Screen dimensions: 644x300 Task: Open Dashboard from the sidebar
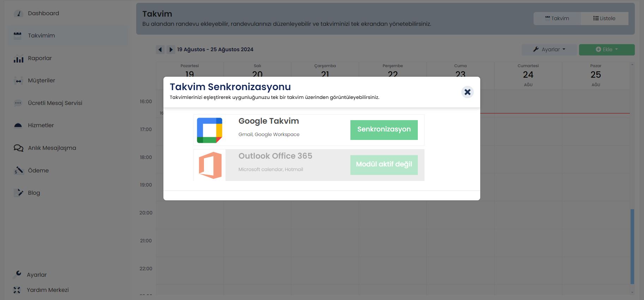pyautogui.click(x=43, y=13)
